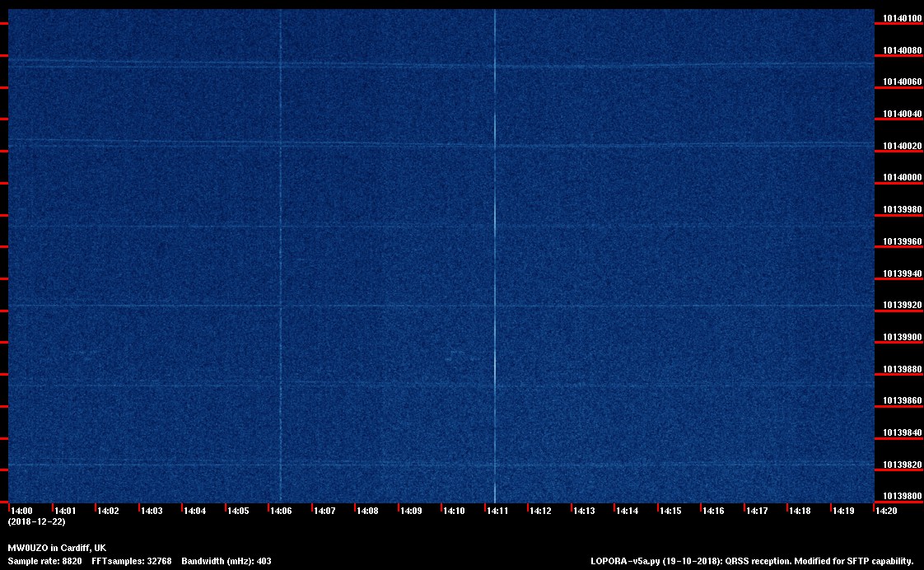Click the 14:00 time axis label
This screenshot has width=924, height=570.
21,511
